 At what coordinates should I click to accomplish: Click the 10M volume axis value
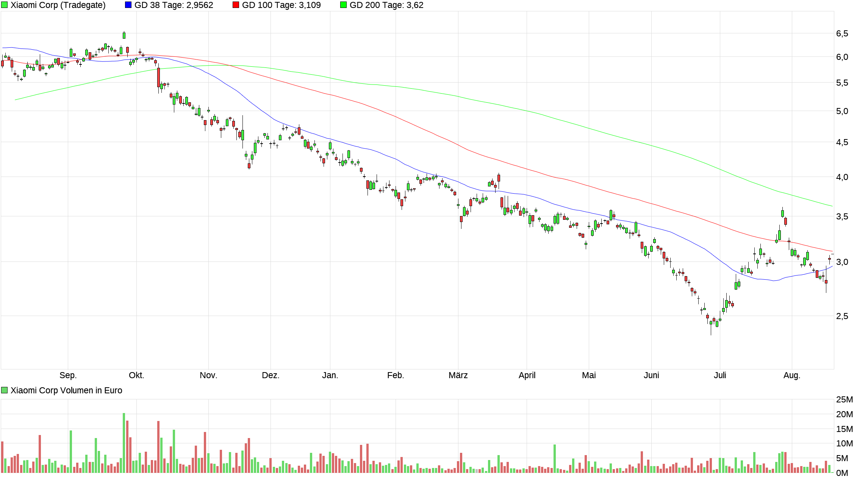(845, 443)
